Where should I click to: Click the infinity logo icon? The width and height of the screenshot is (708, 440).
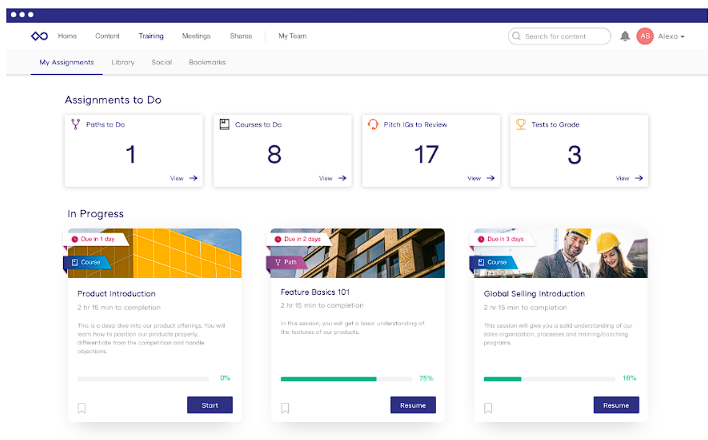pyautogui.click(x=40, y=36)
